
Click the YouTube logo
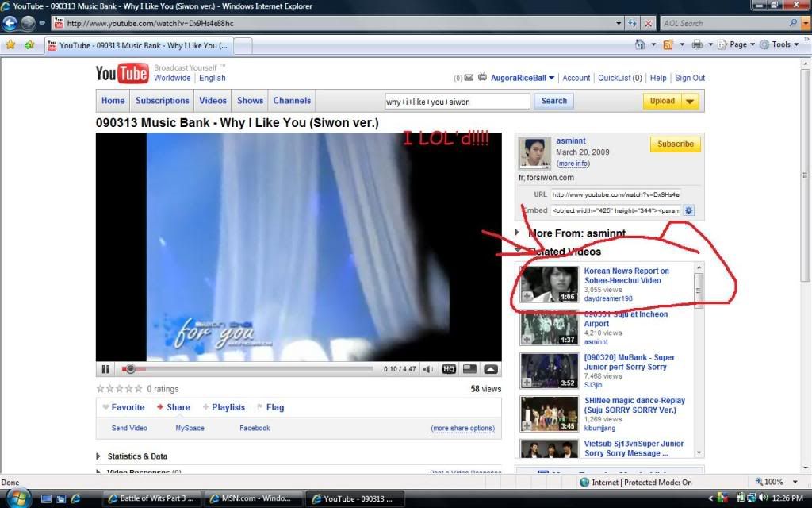pos(122,74)
